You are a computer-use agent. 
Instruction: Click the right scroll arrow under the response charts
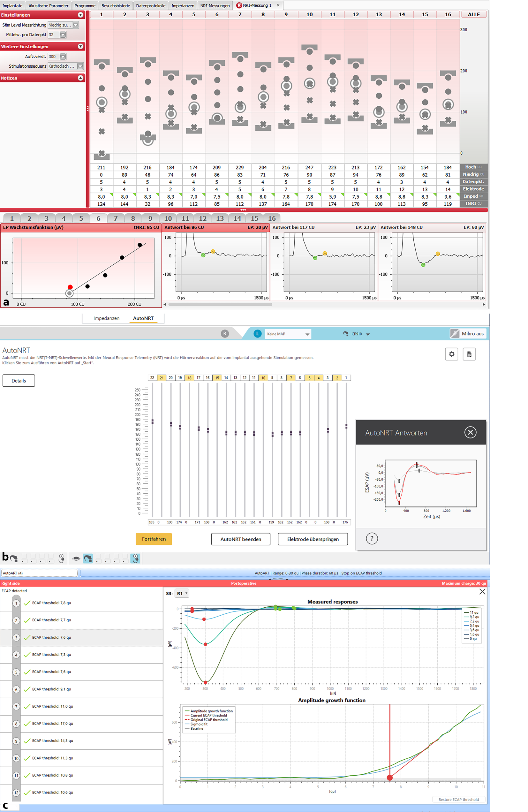coord(484,304)
